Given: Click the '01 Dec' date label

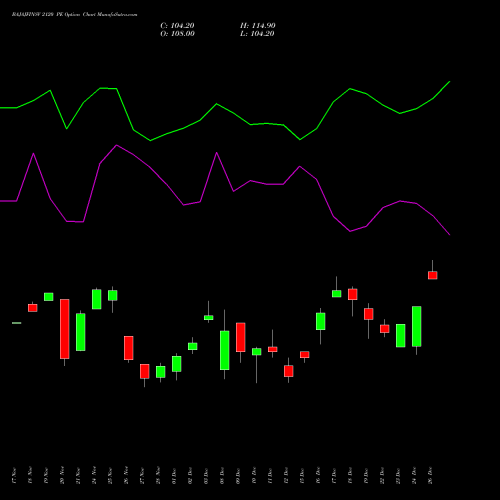Looking at the screenshot, I should pos(174,476).
